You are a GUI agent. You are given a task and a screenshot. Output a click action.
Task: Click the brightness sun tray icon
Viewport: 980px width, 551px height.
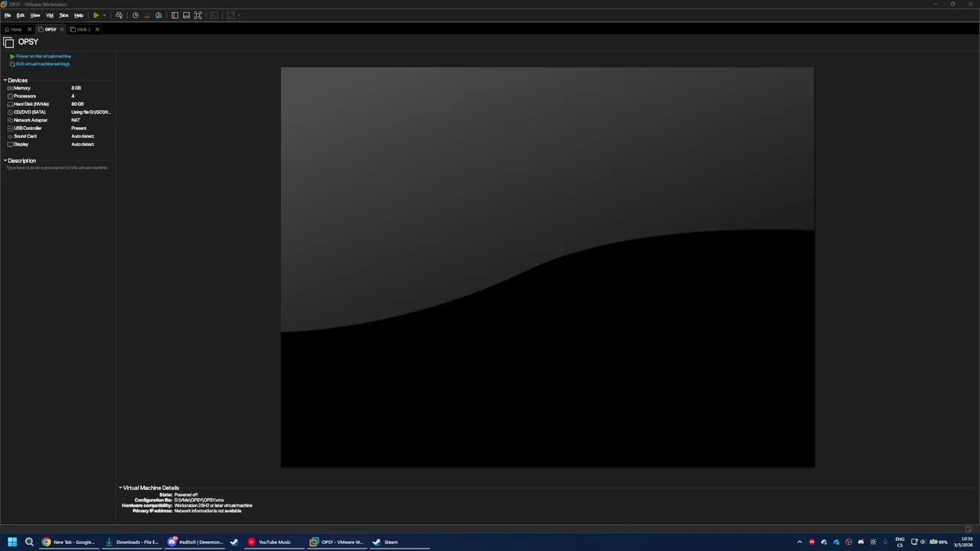tap(873, 542)
